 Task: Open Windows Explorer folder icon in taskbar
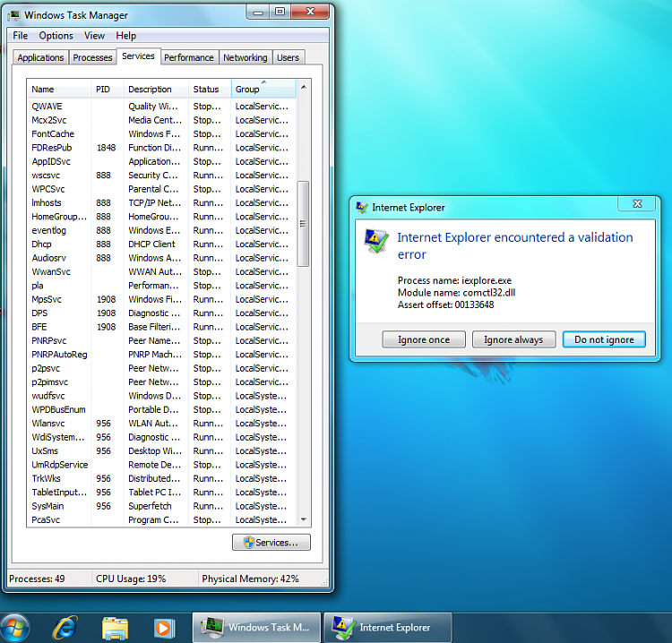click(x=115, y=629)
